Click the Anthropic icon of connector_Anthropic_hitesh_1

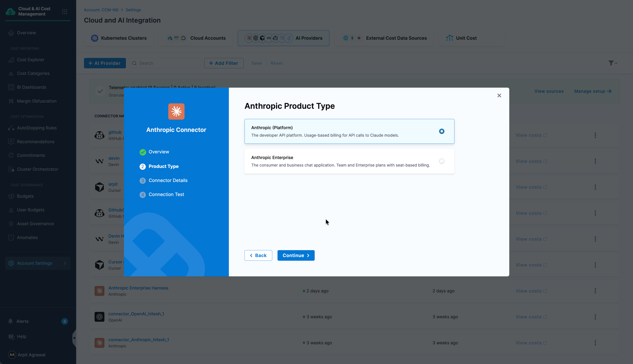(99, 343)
